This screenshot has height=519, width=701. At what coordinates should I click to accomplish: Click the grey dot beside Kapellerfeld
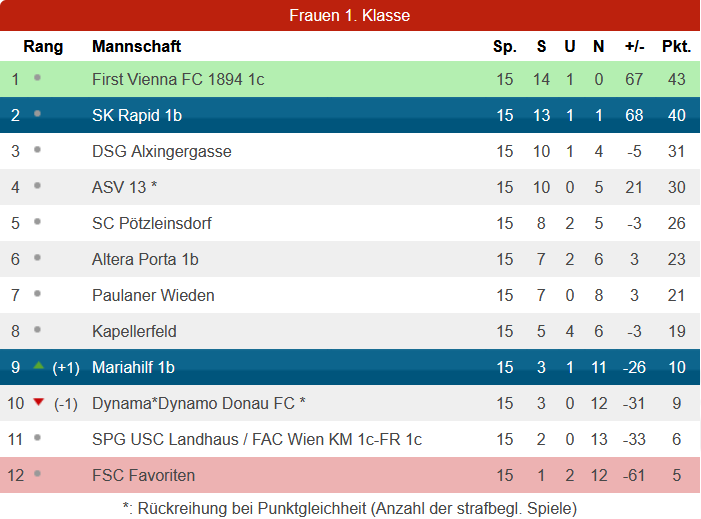(x=38, y=330)
